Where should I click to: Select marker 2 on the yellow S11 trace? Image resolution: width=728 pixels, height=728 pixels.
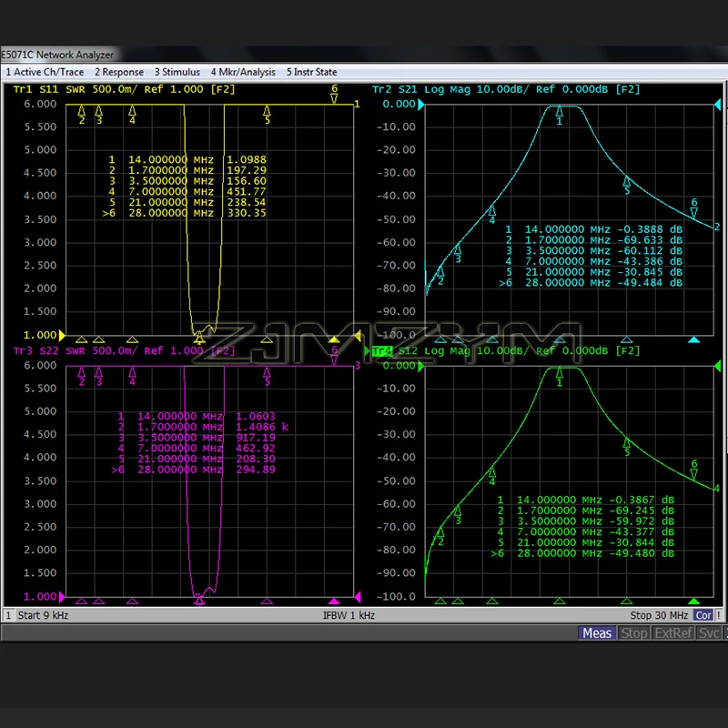82,115
